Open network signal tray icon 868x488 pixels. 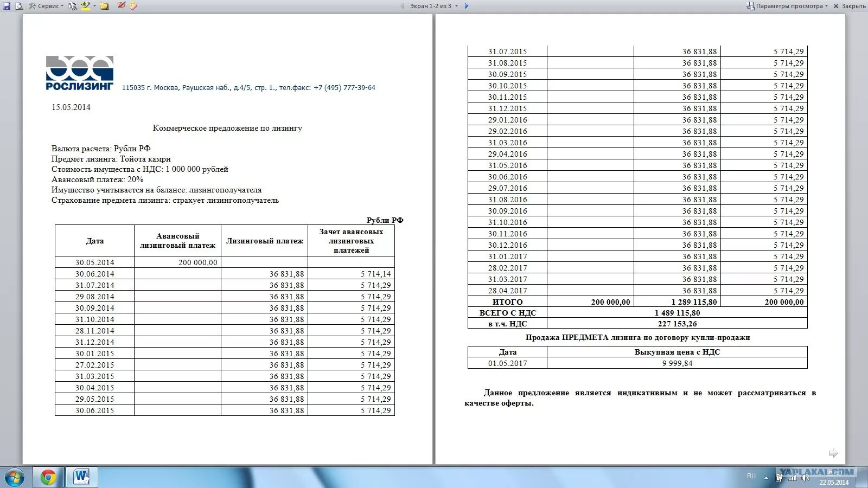pyautogui.click(x=792, y=477)
